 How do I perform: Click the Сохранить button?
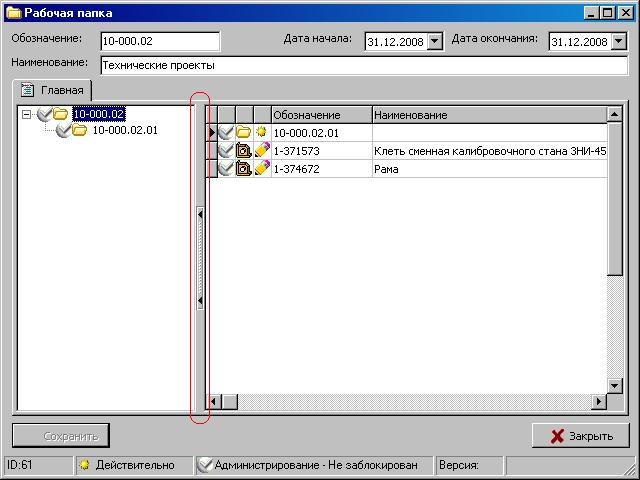(61, 436)
